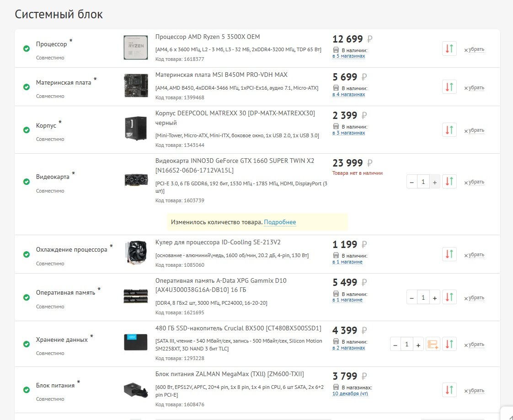Viewport: 513px width, 420px height.
Task: Remove the Процессор from the build
Action: pos(474,49)
